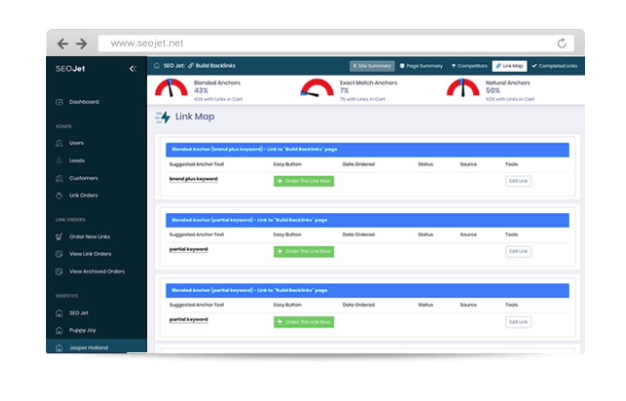This screenshot has width=626, height=401.
Task: Open the Leads page icon
Action: (x=59, y=161)
